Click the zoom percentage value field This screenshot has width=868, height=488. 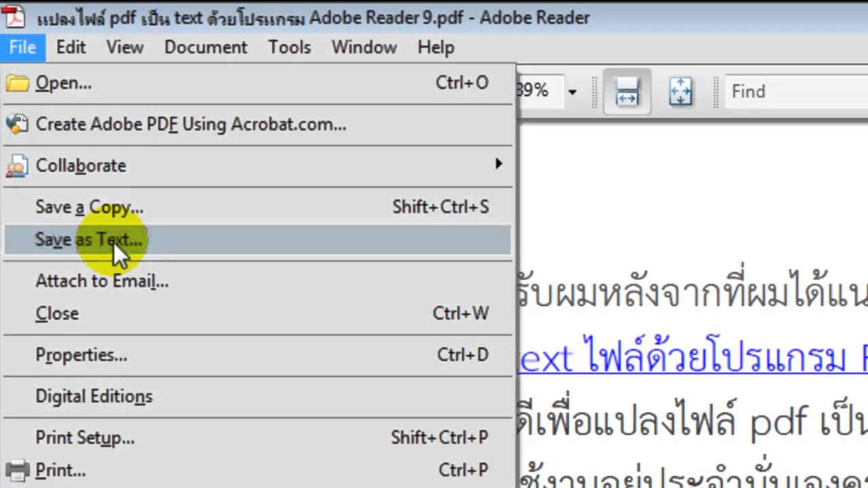coord(540,91)
